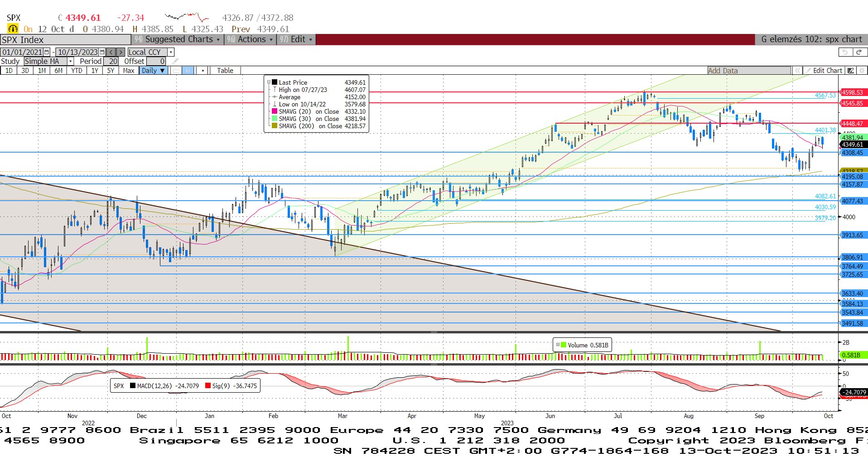
Task: Open the start date calendar picker
Action: click(47, 52)
